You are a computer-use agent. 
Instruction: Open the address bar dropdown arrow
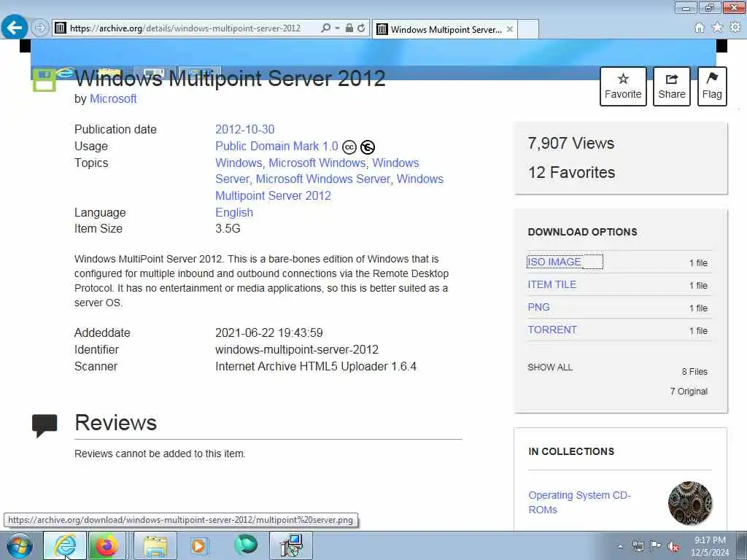click(337, 28)
